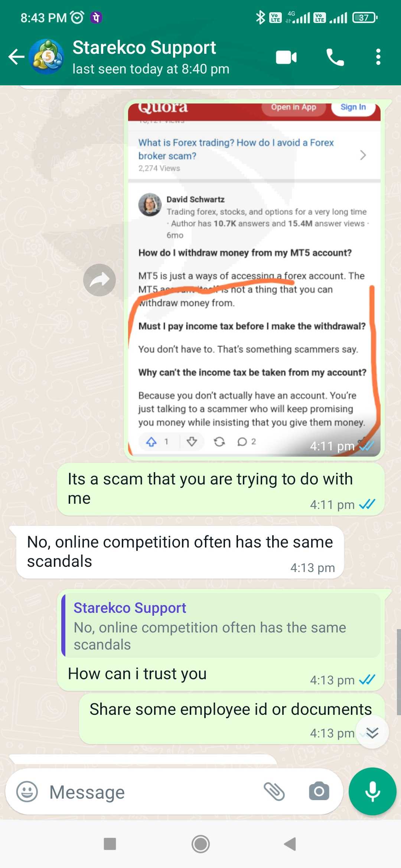Open attachment options via paperclip icon
Screen dimensions: 401x868
point(274,792)
